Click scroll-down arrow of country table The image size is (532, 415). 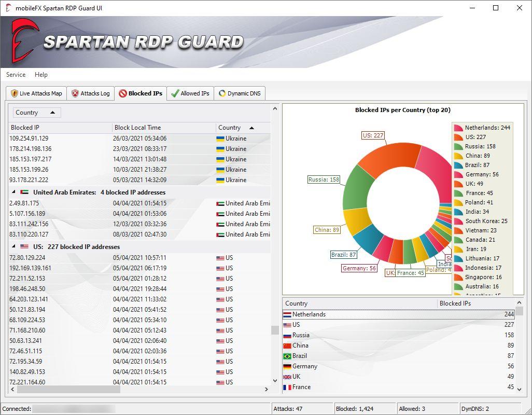[x=519, y=390]
